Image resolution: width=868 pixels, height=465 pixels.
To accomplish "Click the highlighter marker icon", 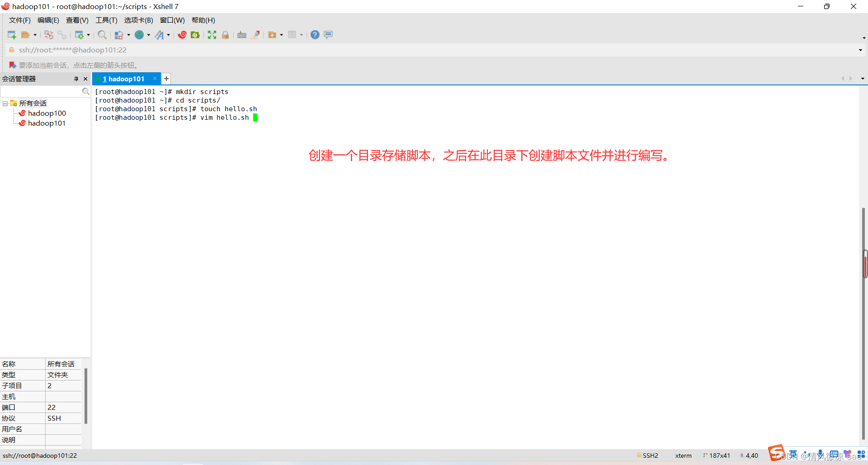I will pos(255,35).
